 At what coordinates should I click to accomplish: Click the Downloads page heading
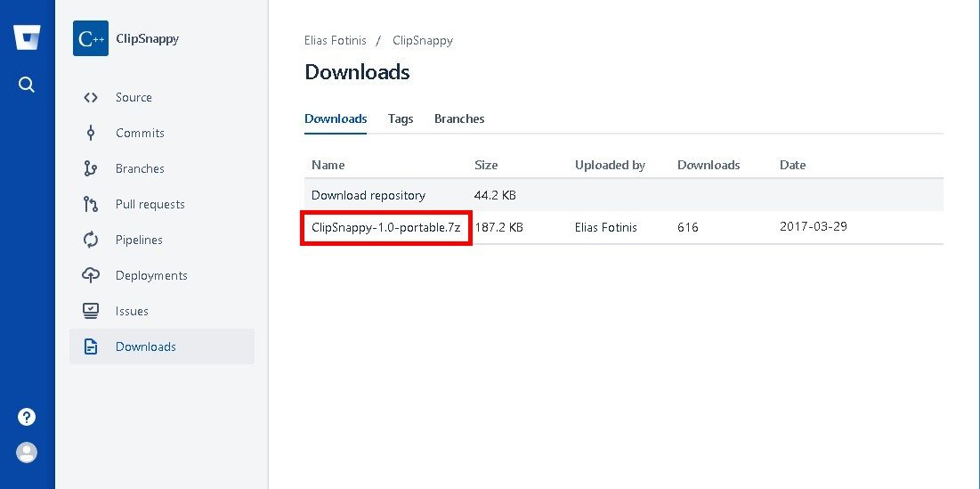357,72
